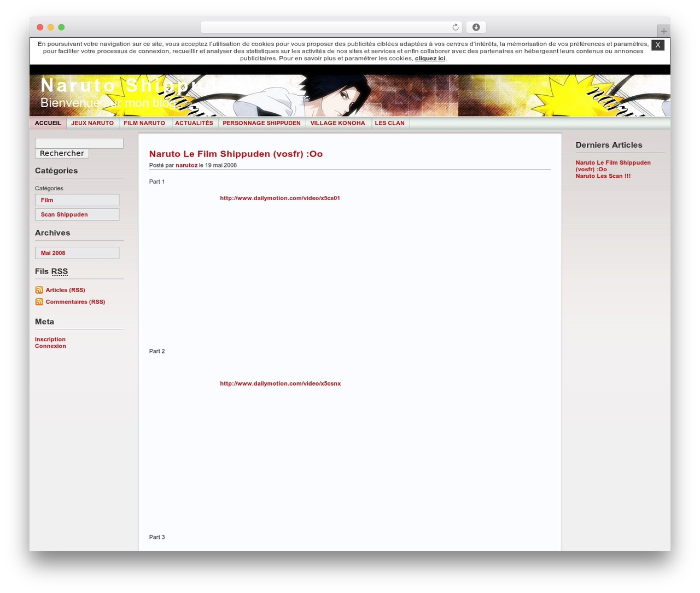700x593 pixels.
Task: Open the Articles (RSS) feed link
Action: [65, 290]
